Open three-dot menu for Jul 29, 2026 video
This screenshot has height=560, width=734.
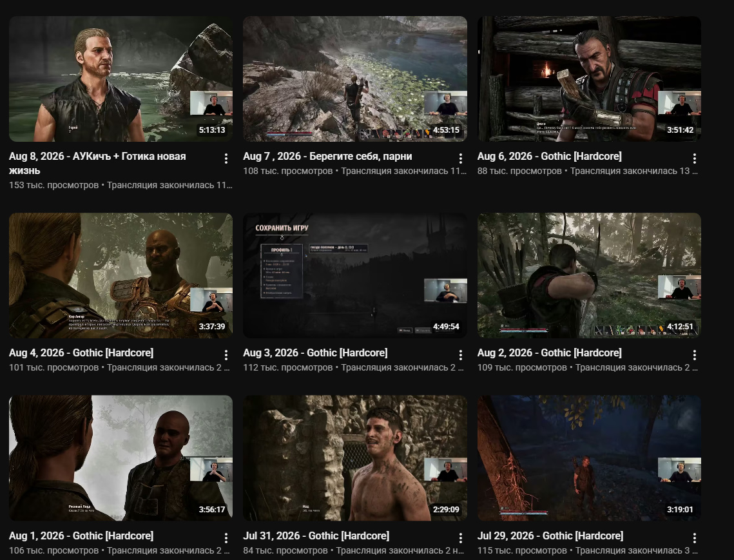click(695, 537)
